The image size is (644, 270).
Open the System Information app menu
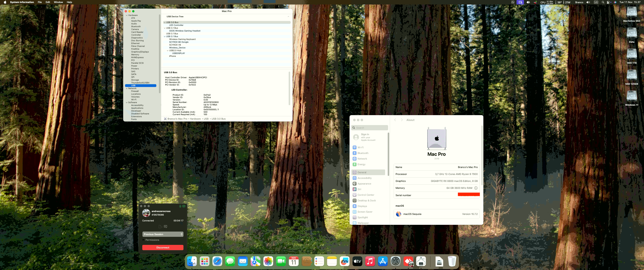(x=22, y=2)
